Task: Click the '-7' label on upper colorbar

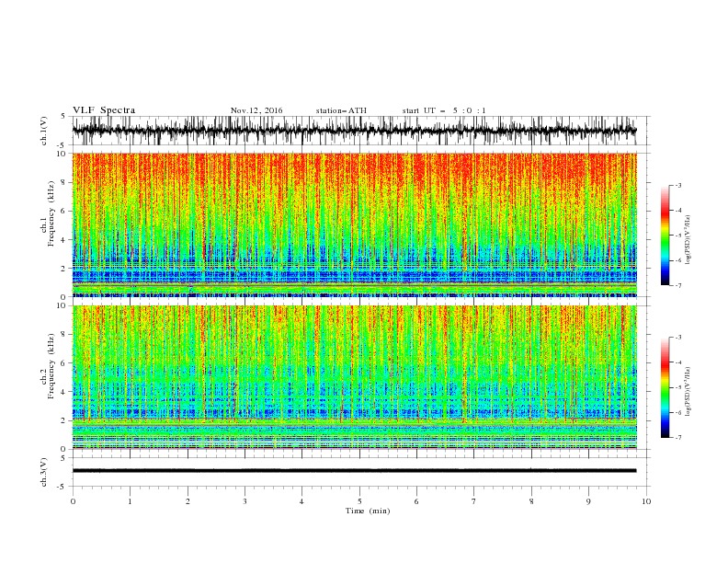Action: click(x=678, y=285)
